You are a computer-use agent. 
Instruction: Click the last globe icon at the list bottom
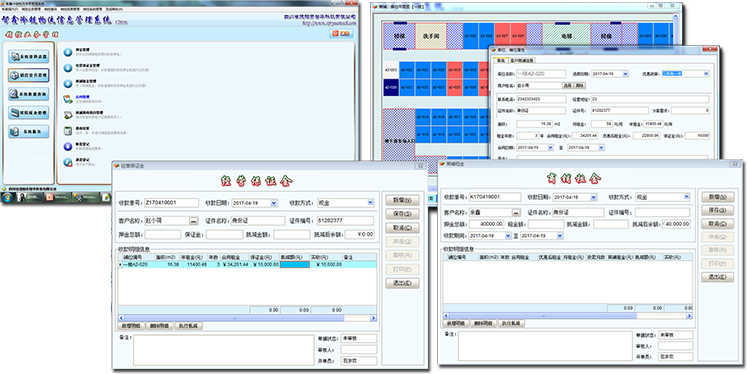[x=68, y=162]
